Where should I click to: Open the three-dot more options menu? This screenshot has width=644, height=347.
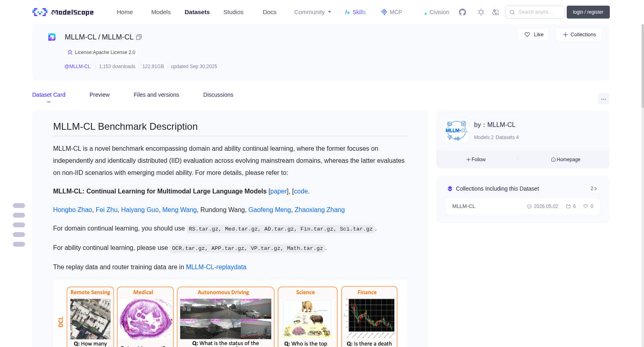[603, 99]
